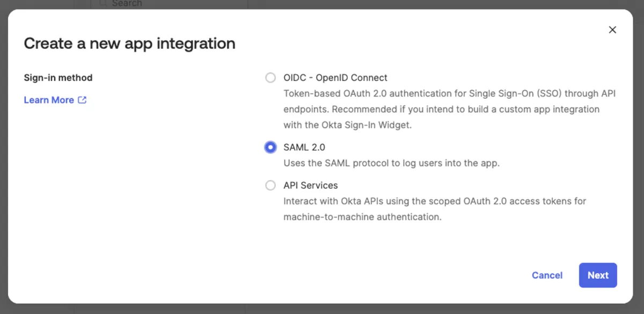Screen dimensions: 644x314
Task: Close the app integration dialog with X
Action: click(612, 30)
